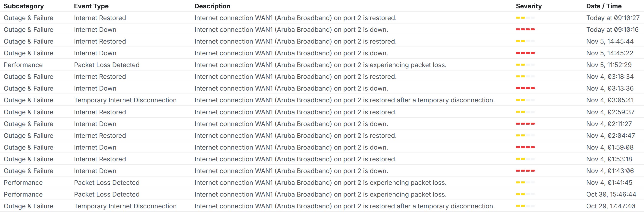Viewport: 644px width, 212px height.
Task: Click the description for Nov 4, 01:59:08 event
Action: click(x=291, y=147)
